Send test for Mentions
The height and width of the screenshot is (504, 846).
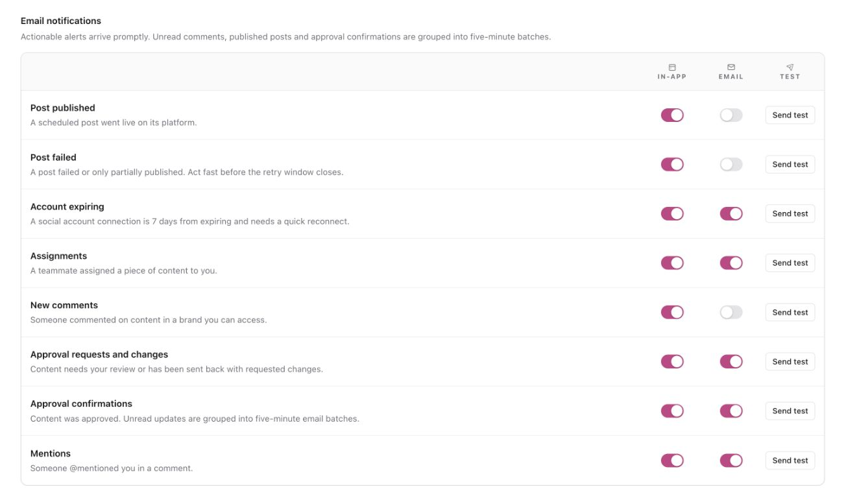click(790, 461)
